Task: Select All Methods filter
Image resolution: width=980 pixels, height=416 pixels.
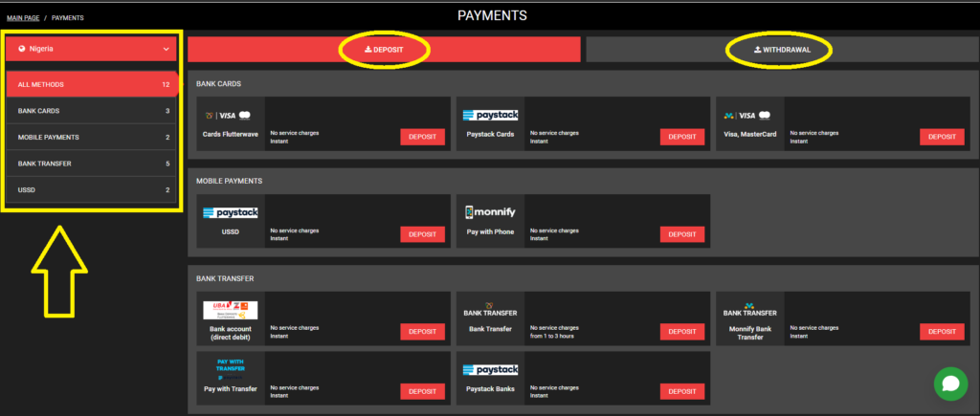Action: coord(92,84)
